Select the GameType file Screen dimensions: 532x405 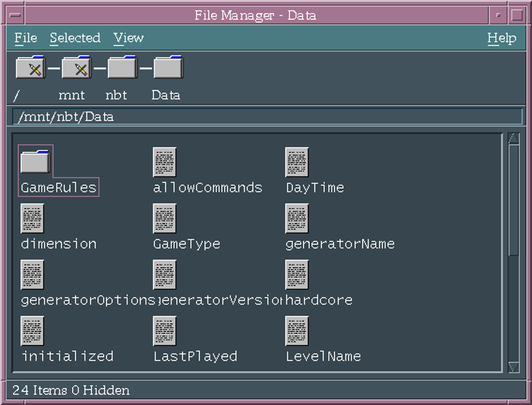click(164, 219)
